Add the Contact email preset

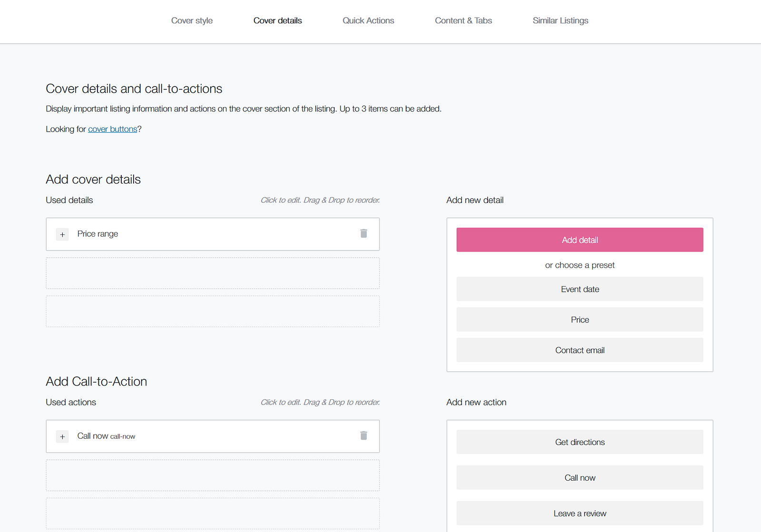tap(580, 350)
